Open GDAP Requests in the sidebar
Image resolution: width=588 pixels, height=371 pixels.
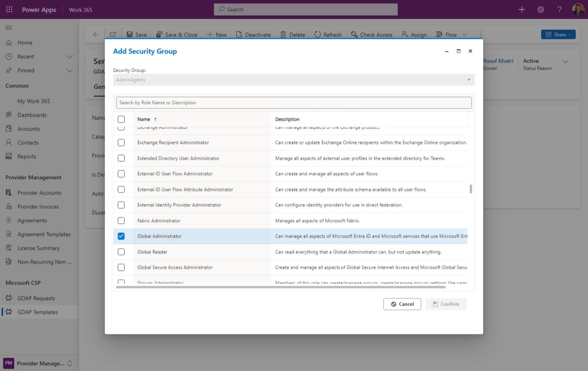(36, 298)
